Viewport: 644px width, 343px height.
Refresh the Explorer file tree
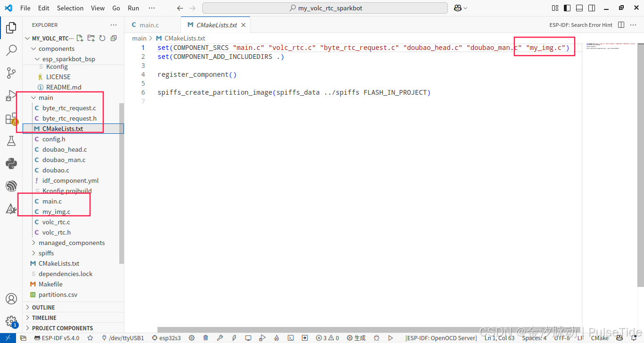102,38
